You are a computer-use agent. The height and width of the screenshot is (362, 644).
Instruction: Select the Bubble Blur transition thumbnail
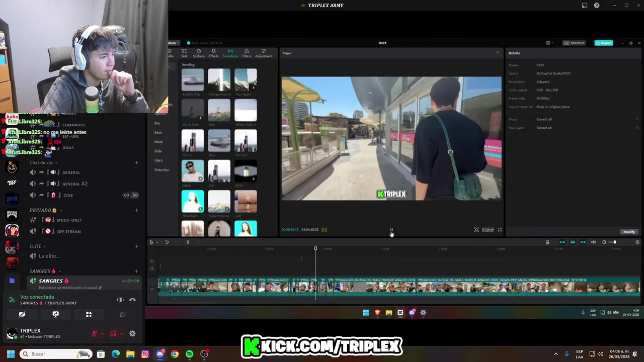192,80
